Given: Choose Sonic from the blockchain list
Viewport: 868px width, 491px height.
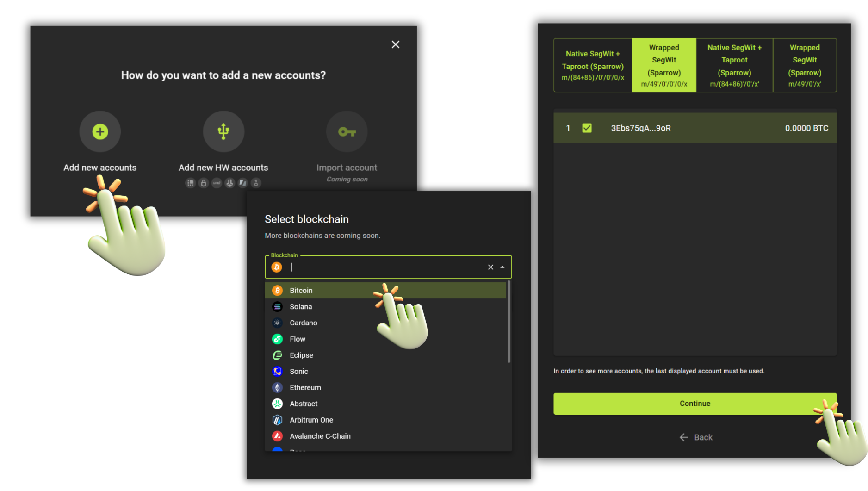Looking at the screenshot, I should [x=385, y=371].
